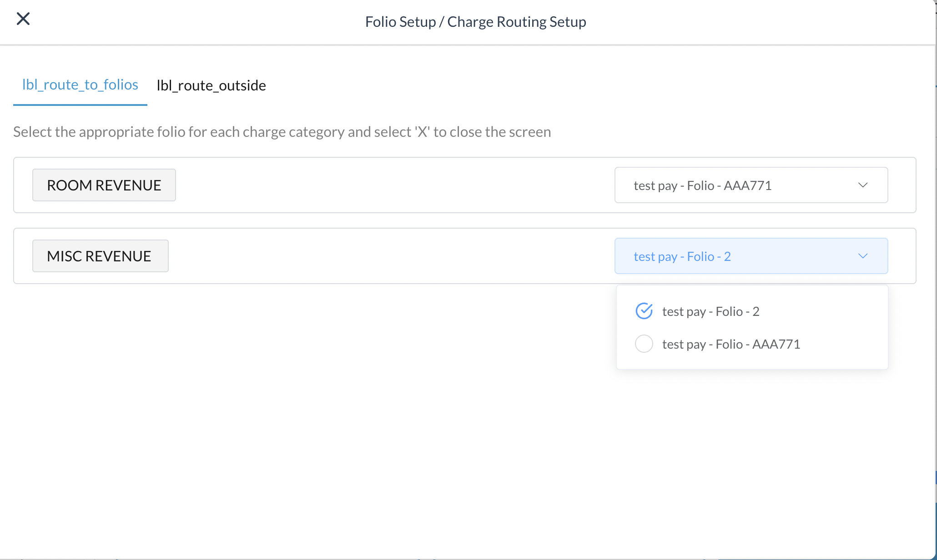Screen dimensions: 937x560
Task: Expand chevron arrow on ROOM REVENUE dropdown
Action: [862, 185]
